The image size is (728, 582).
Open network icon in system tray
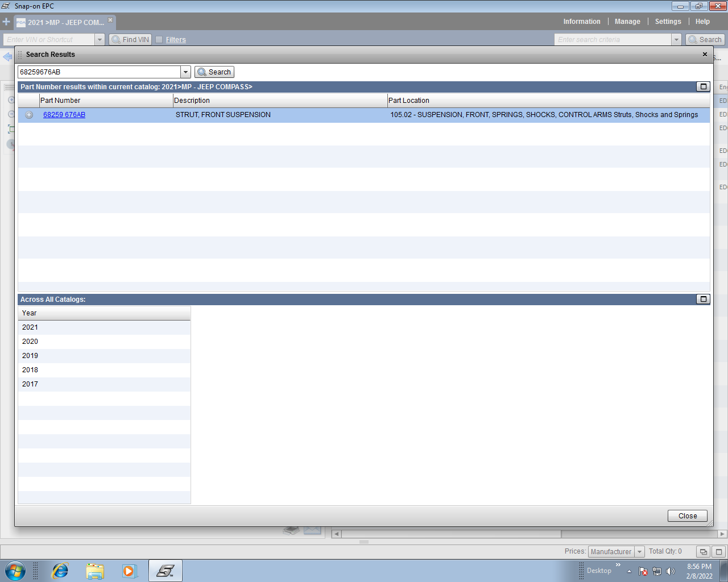(x=657, y=571)
